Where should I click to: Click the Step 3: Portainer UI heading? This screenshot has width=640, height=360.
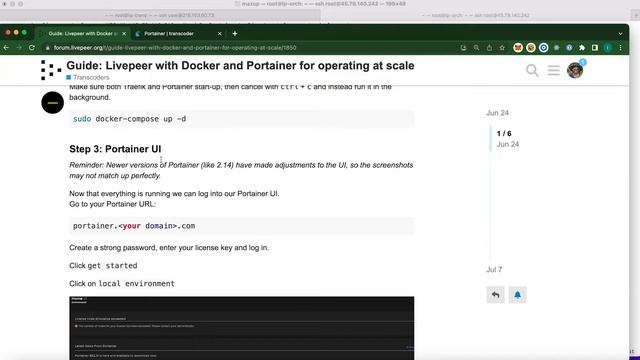pyautogui.click(x=115, y=149)
